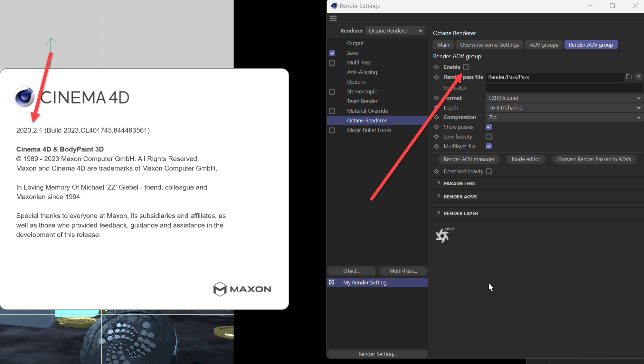The width and height of the screenshot is (644, 364).
Task: Click the folder browse icon for pass file
Action: coord(629,77)
